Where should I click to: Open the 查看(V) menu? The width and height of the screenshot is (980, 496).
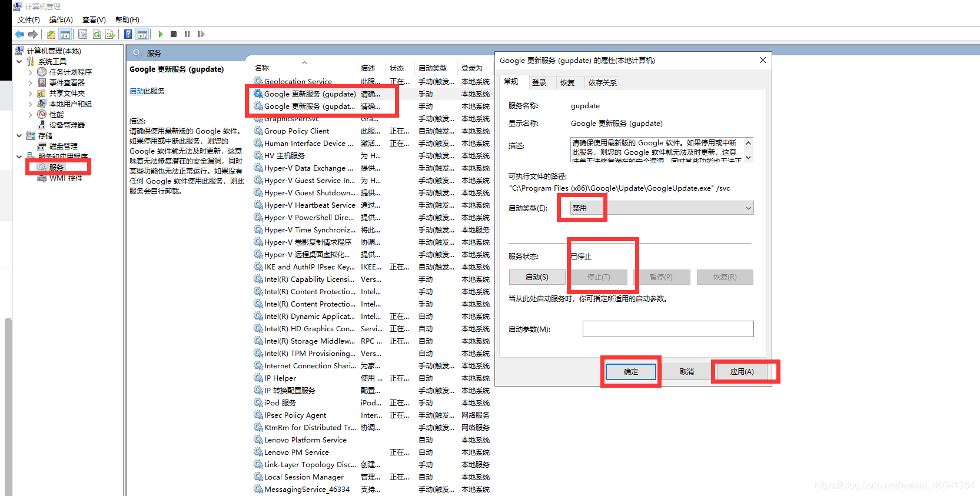tap(94, 19)
